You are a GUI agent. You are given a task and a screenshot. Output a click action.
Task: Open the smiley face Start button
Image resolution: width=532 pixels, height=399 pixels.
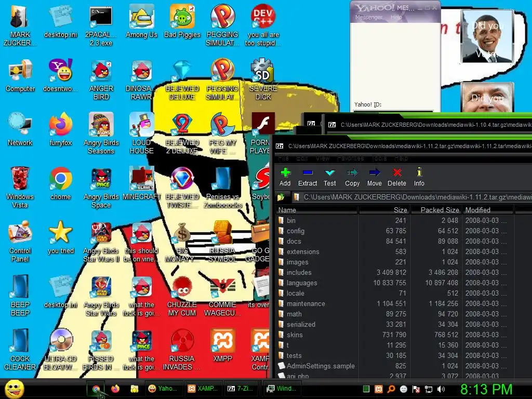[x=15, y=389]
